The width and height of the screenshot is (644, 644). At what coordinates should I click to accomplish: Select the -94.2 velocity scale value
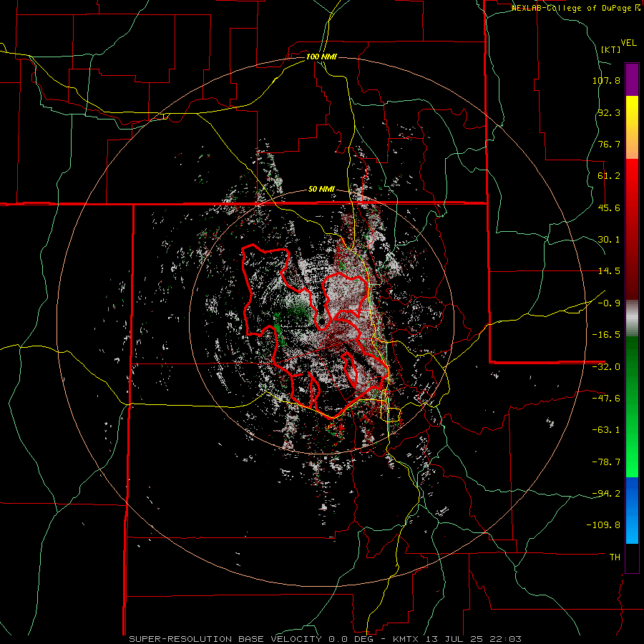606,494
